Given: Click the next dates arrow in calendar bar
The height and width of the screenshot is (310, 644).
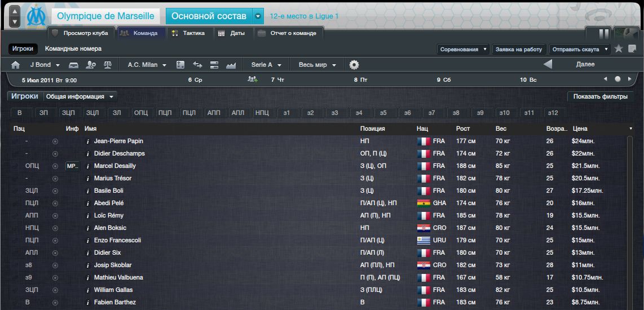Looking at the screenshot, I should tap(630, 79).
